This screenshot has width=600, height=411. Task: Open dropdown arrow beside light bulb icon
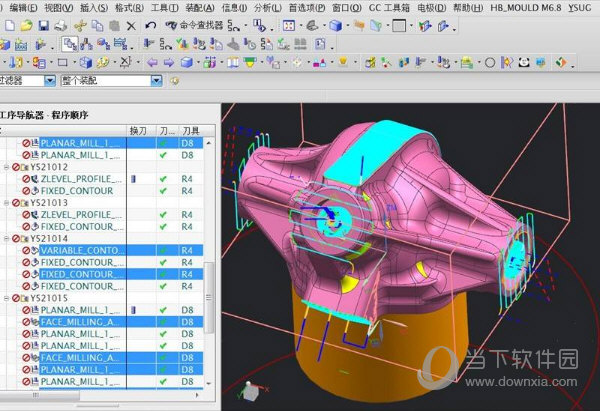[x=354, y=62]
